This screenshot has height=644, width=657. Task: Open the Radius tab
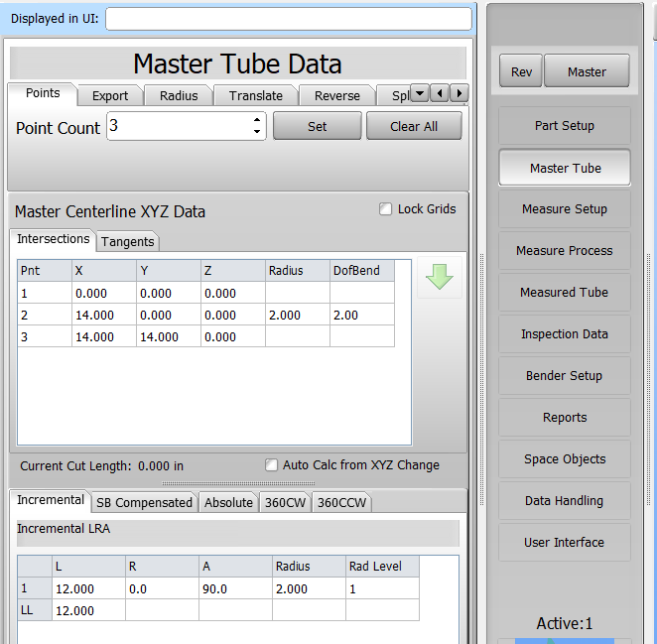[x=179, y=95]
